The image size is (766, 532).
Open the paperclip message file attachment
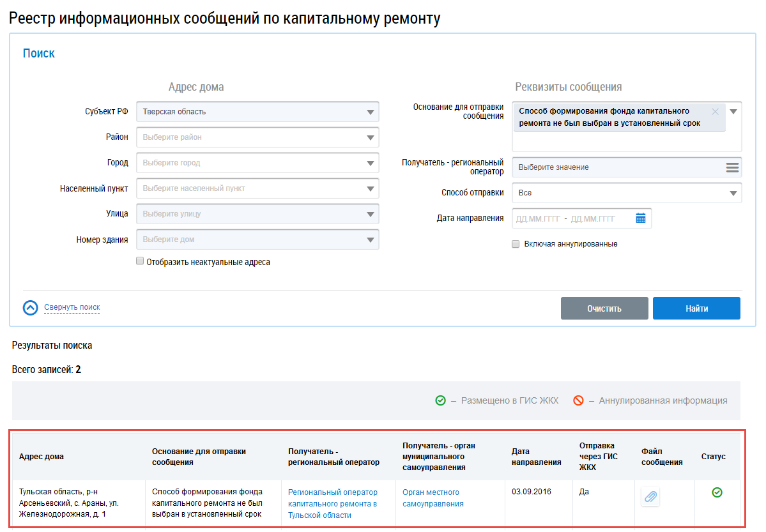coord(650,497)
